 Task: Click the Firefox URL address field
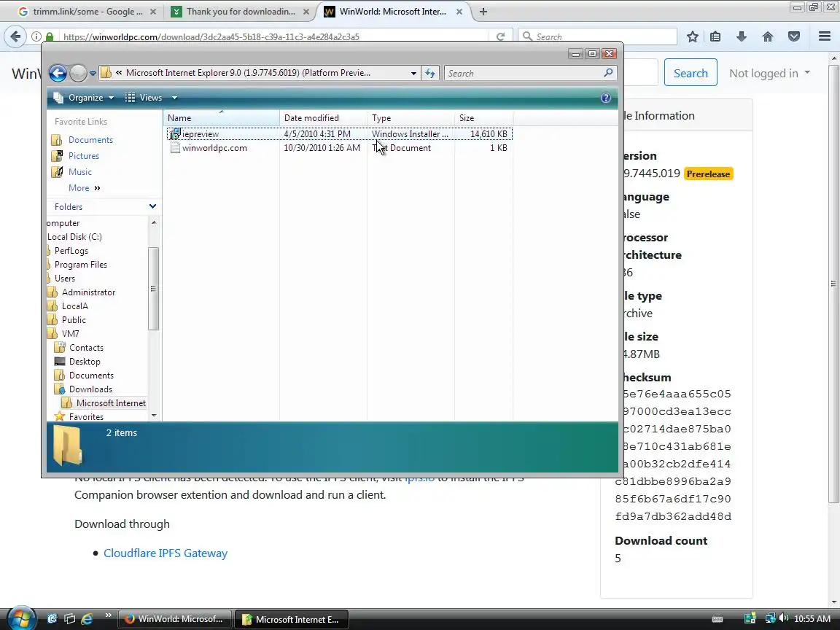pyautogui.click(x=273, y=36)
